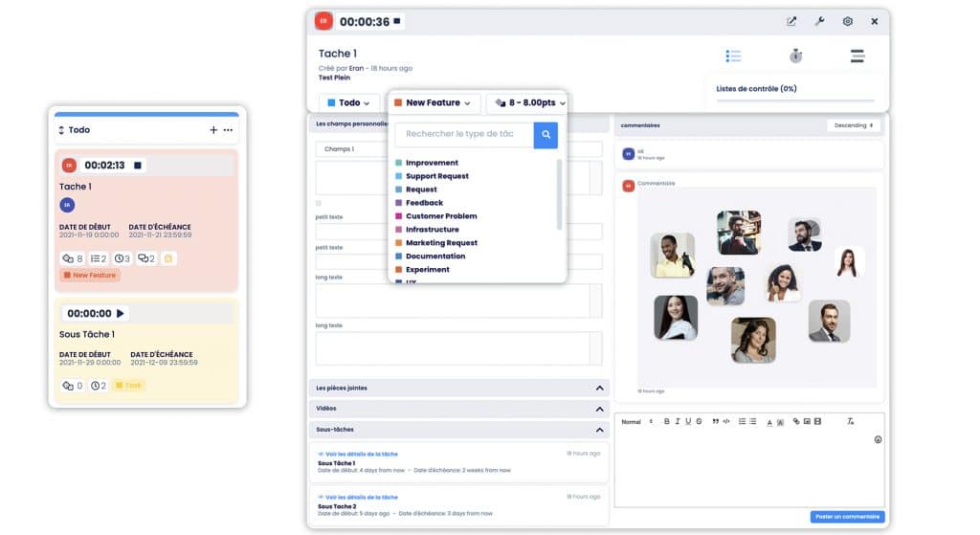Open the gear settings icon

pos(848,21)
